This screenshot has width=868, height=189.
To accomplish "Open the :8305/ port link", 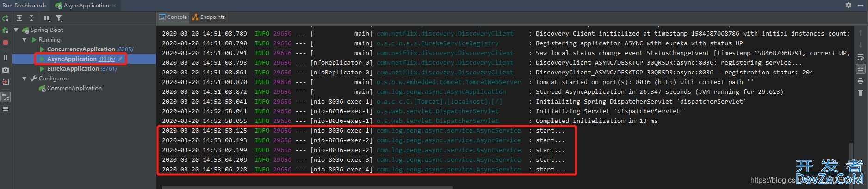I will pos(125,49).
